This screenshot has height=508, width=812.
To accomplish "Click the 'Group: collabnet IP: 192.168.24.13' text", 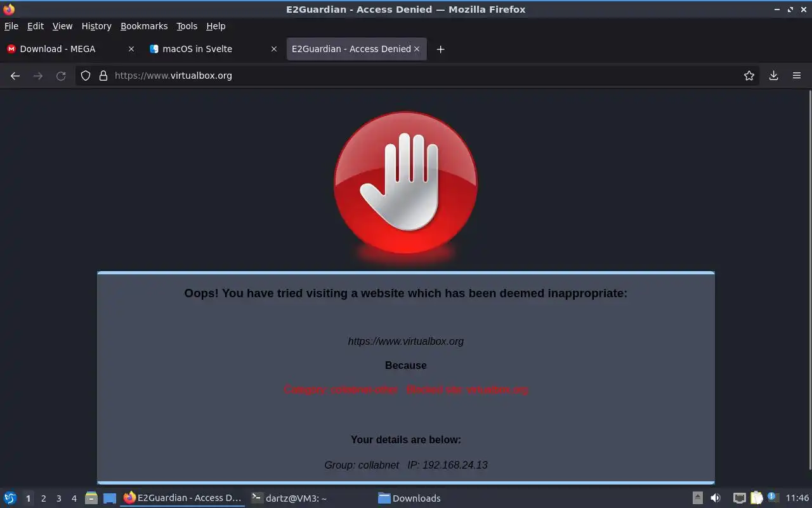I will 406,465.
